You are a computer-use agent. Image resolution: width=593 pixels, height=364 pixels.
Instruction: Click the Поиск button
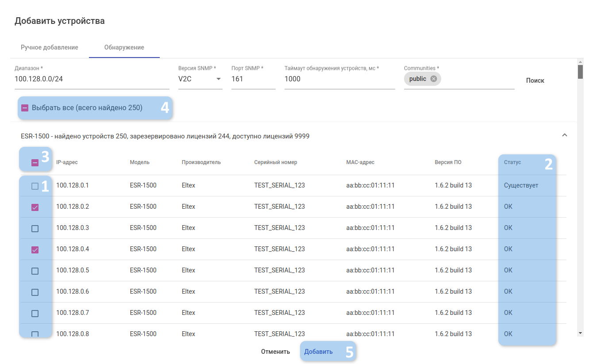(535, 80)
